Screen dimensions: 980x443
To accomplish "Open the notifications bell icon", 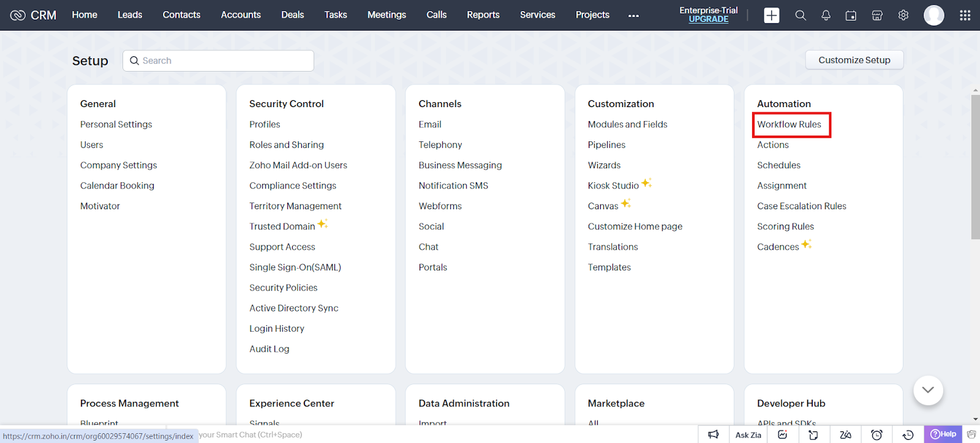I will pyautogui.click(x=826, y=15).
